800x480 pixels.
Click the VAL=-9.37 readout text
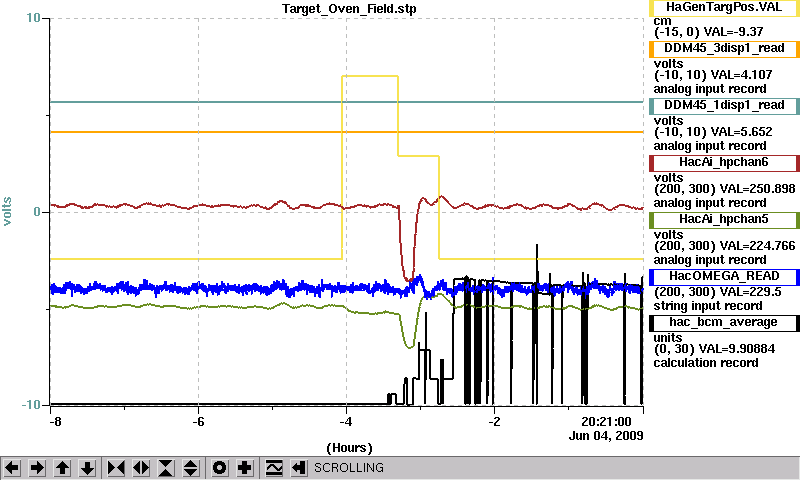click(x=733, y=32)
